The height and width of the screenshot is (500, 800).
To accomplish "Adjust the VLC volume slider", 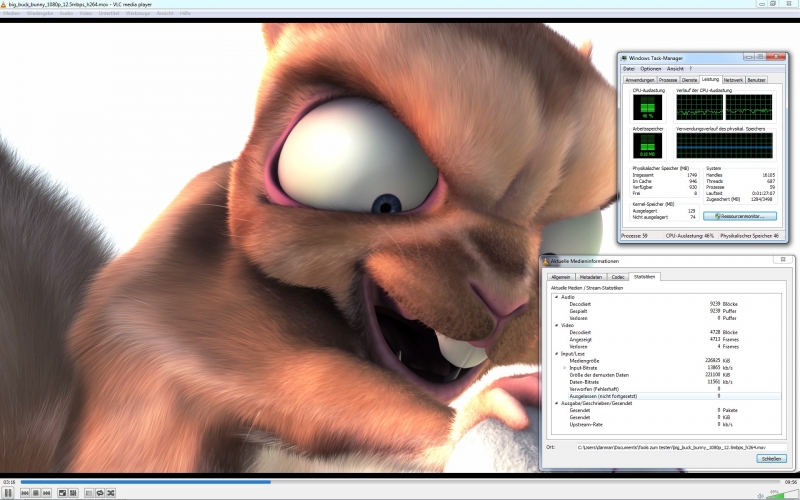I will pyautogui.click(x=782, y=494).
